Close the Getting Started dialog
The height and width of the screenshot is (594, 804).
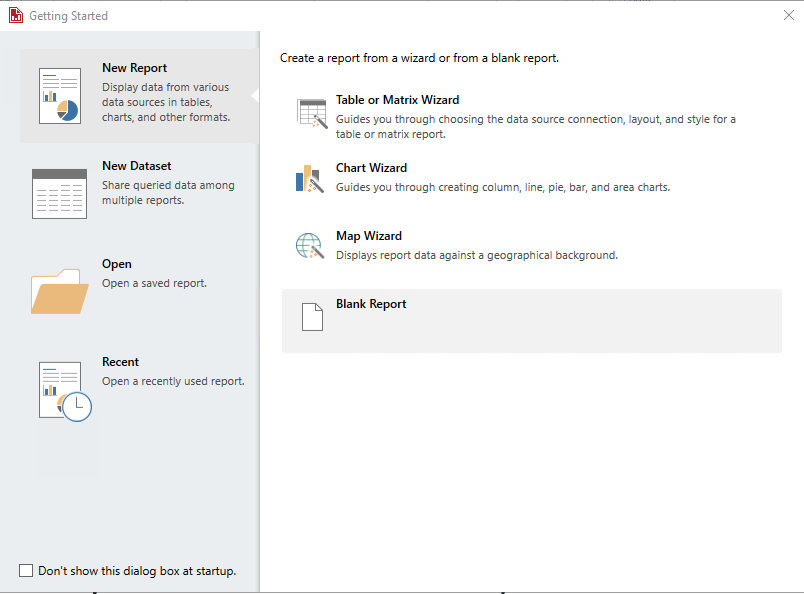789,15
